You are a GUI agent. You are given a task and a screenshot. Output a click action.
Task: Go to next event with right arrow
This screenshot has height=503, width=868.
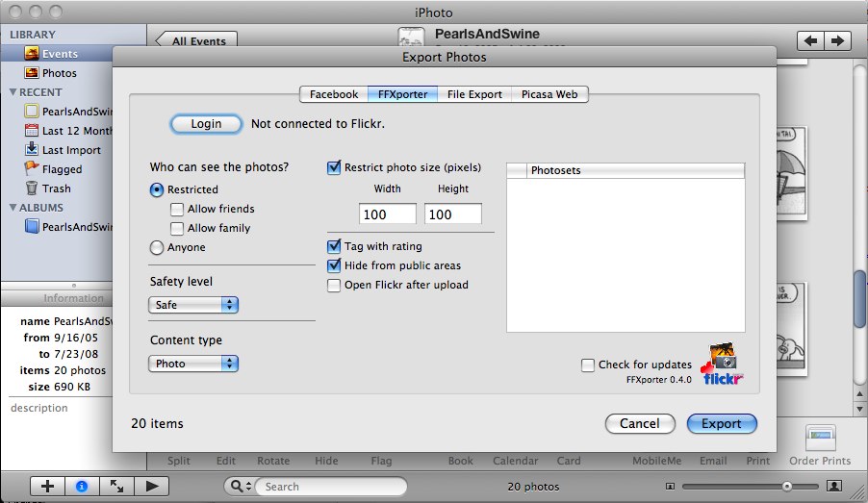tap(838, 41)
